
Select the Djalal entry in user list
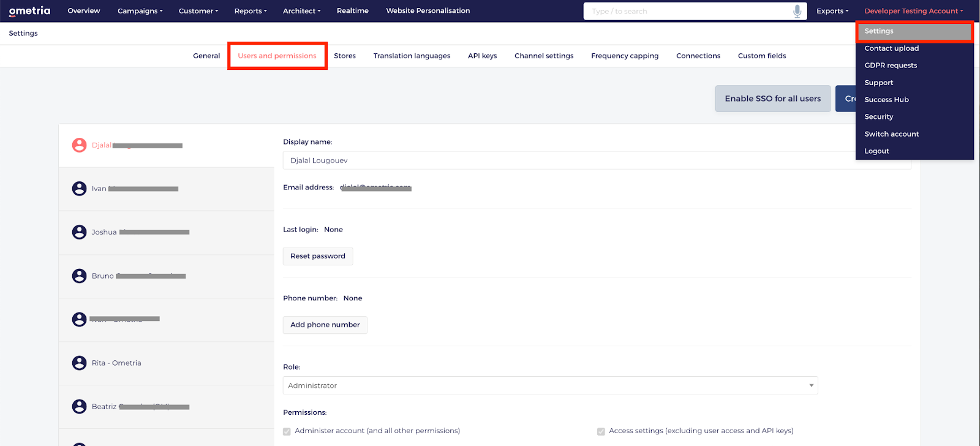point(167,146)
